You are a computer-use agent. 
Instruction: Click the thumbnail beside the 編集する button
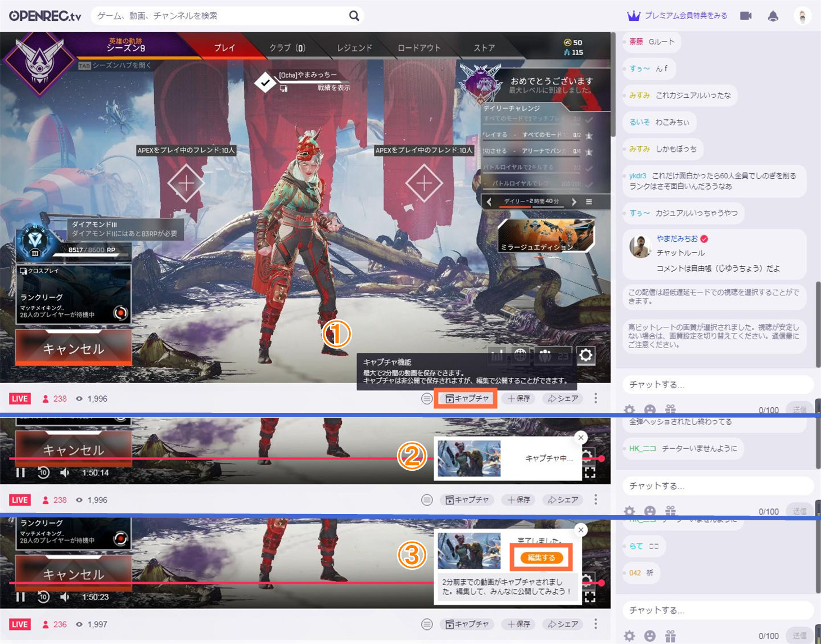coord(469,551)
